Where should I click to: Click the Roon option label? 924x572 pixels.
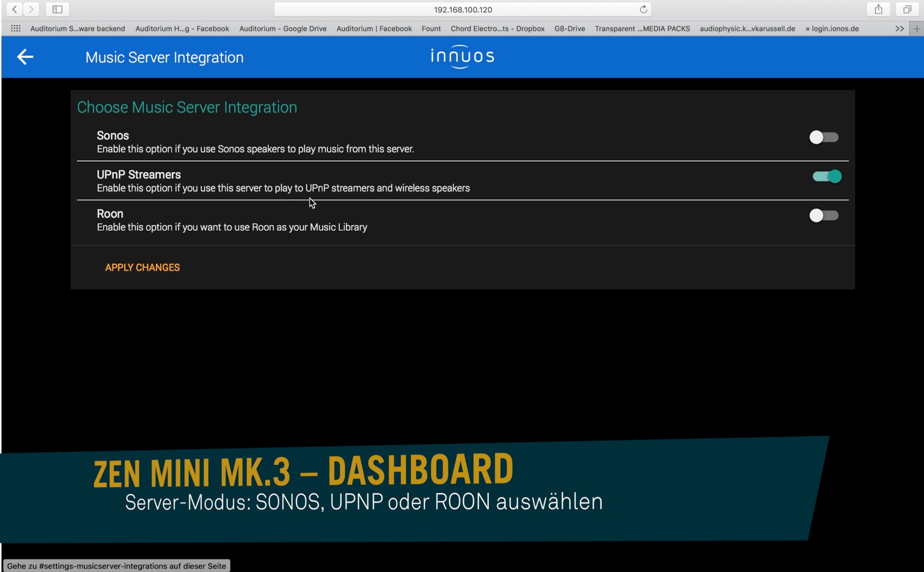[x=110, y=213]
